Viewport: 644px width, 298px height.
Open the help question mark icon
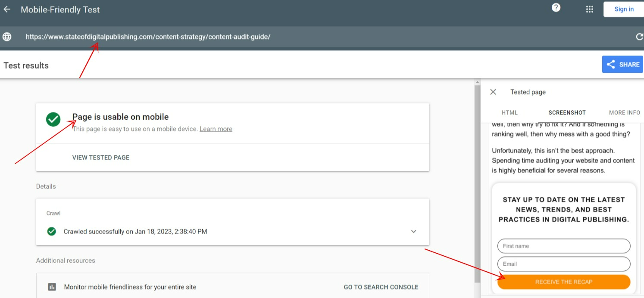tap(556, 8)
